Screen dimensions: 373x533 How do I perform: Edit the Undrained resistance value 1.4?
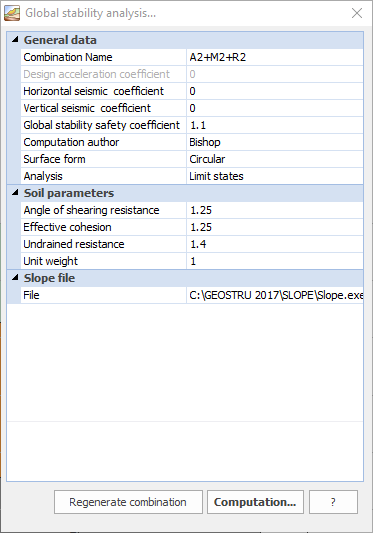pyautogui.click(x=275, y=244)
